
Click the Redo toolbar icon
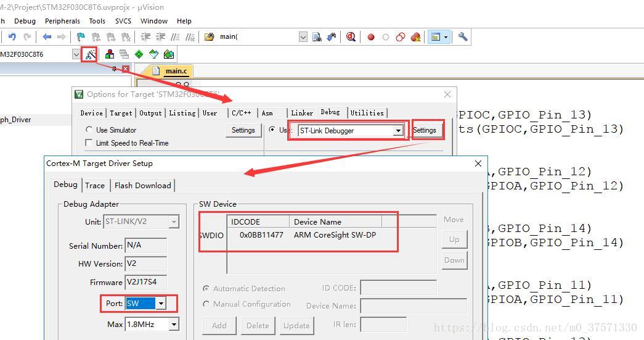27,37
